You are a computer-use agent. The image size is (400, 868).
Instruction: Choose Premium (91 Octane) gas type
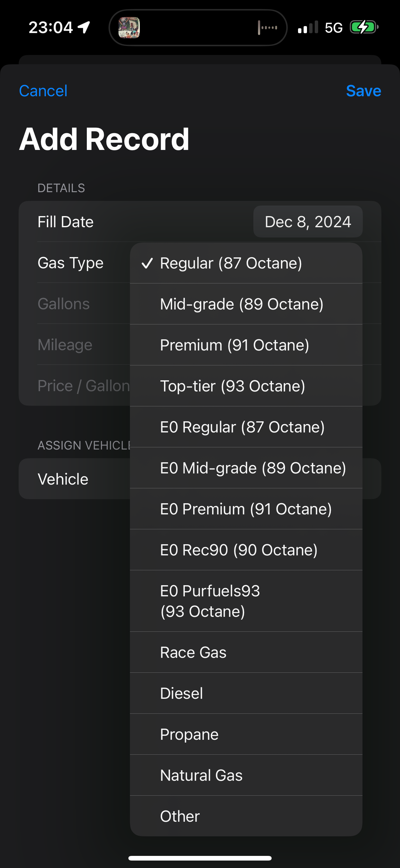click(246, 345)
